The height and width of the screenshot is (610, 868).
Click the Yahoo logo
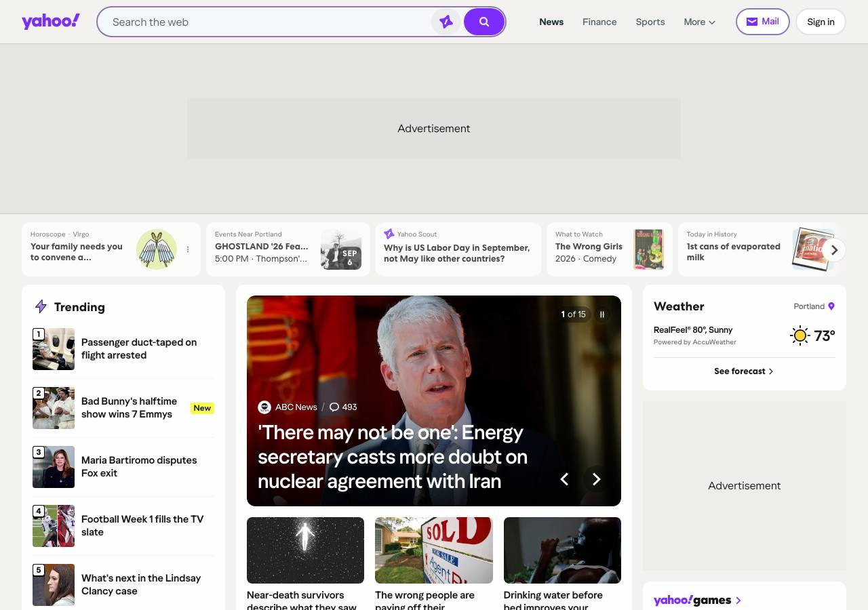(x=51, y=22)
